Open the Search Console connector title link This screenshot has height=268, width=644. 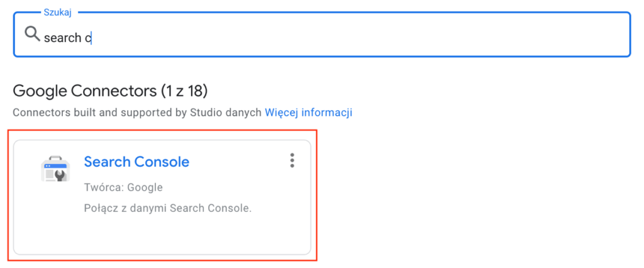pos(136,162)
